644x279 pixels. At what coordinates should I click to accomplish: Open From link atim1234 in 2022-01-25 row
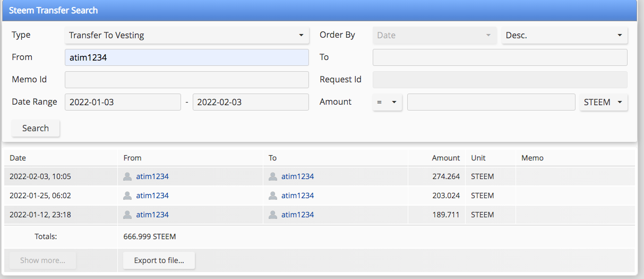click(x=152, y=196)
